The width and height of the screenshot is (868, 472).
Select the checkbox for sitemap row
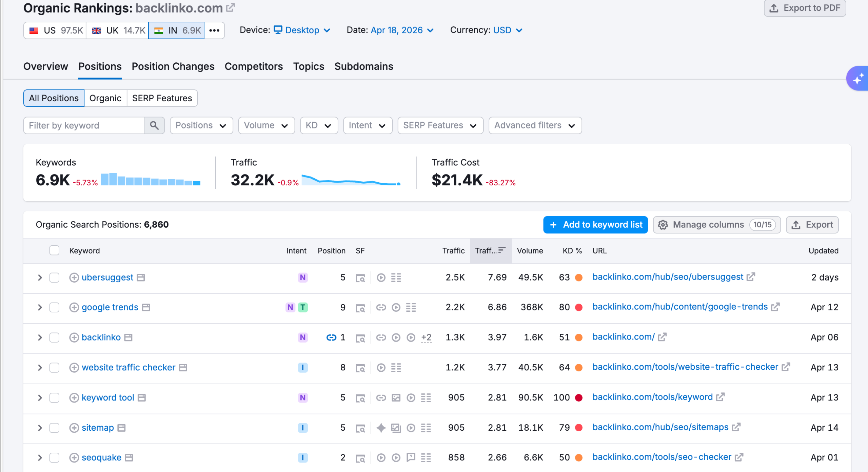[x=54, y=428]
